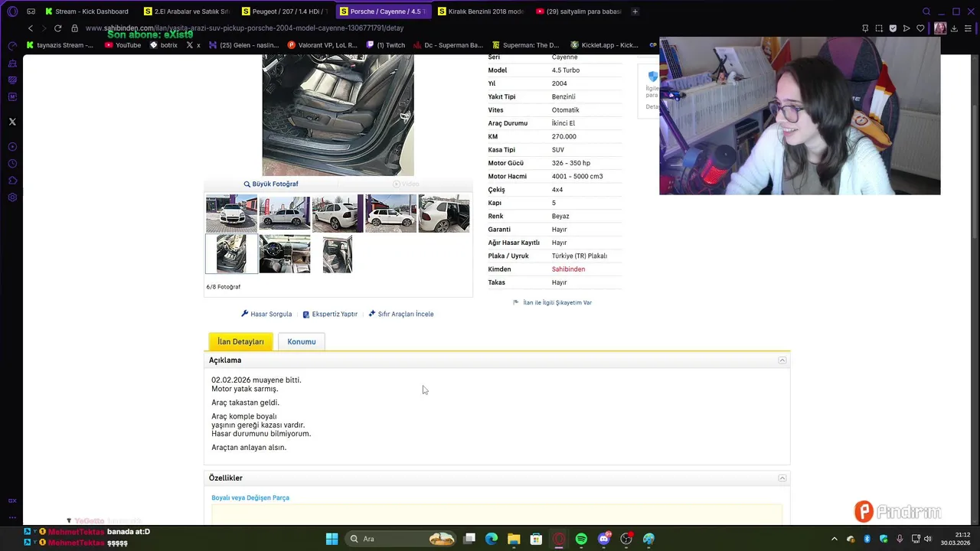Click the KM value 270.000

(x=564, y=136)
